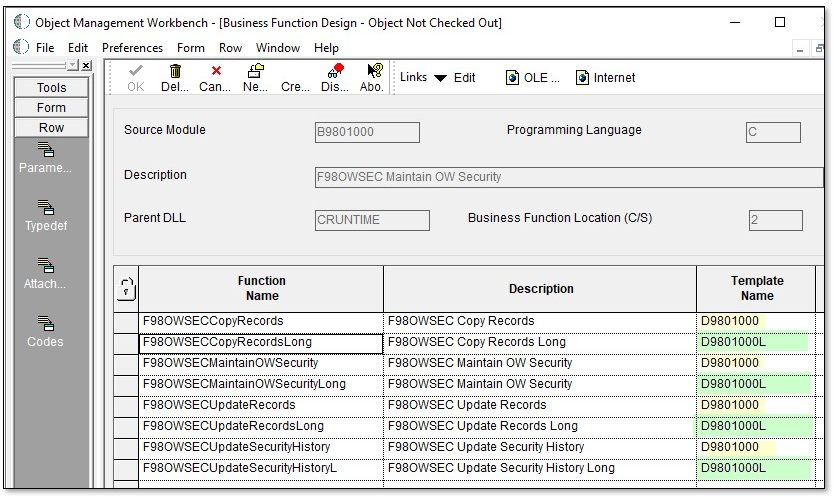The image size is (835, 496).
Task: Open the Codes row exit icon
Action: click(46, 324)
